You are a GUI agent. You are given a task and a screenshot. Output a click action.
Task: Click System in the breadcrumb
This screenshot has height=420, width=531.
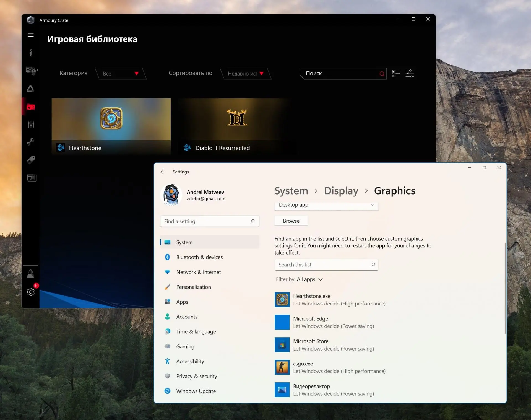pyautogui.click(x=291, y=191)
